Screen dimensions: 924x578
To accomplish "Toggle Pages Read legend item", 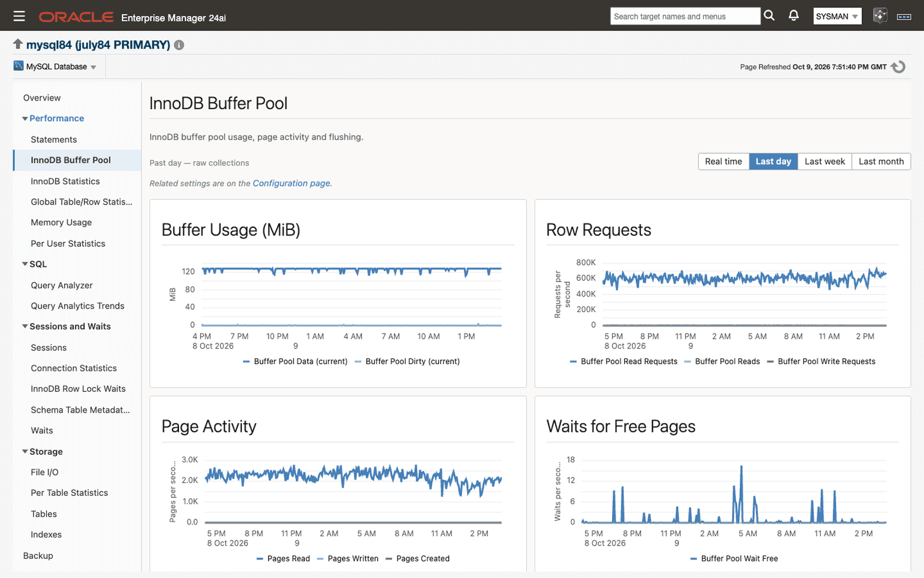I will click(283, 558).
